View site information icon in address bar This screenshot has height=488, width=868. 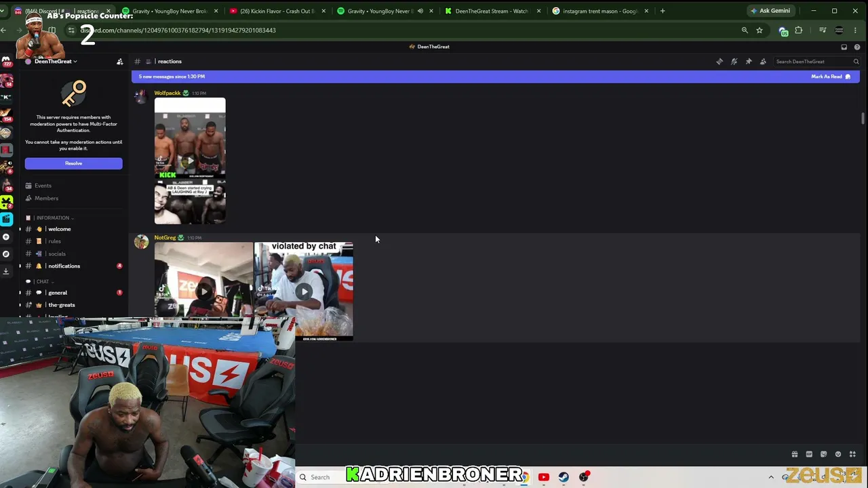71,30
